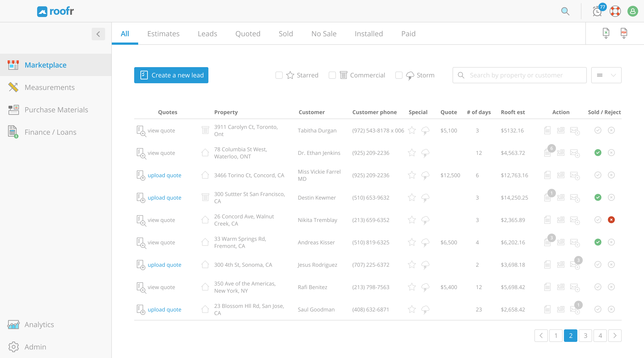The image size is (644, 358).
Task: Open the lifebuoy help icon
Action: tap(615, 11)
